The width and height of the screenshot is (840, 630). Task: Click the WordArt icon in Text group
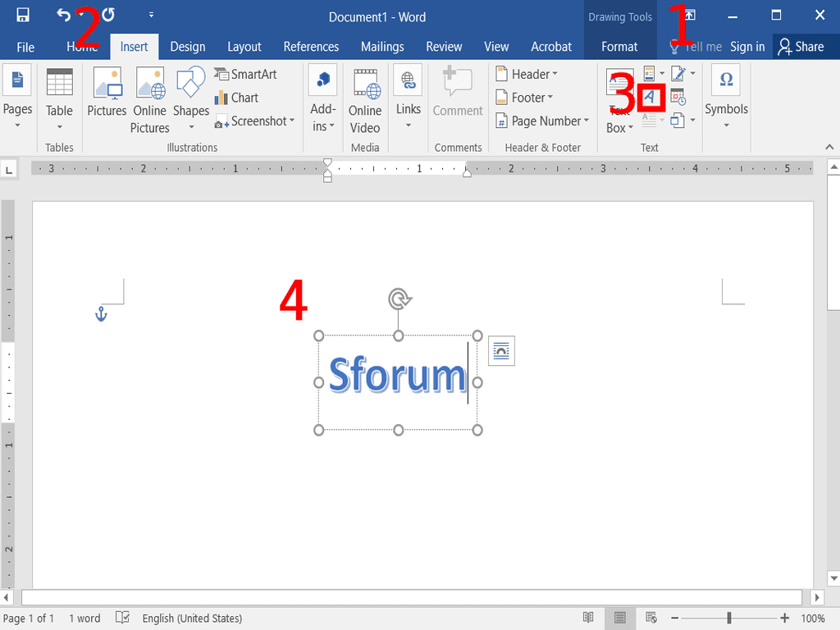coord(651,98)
